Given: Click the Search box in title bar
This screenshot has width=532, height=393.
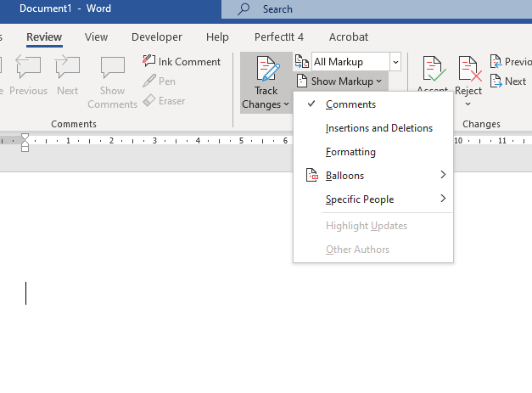Looking at the screenshot, I should [x=373, y=9].
